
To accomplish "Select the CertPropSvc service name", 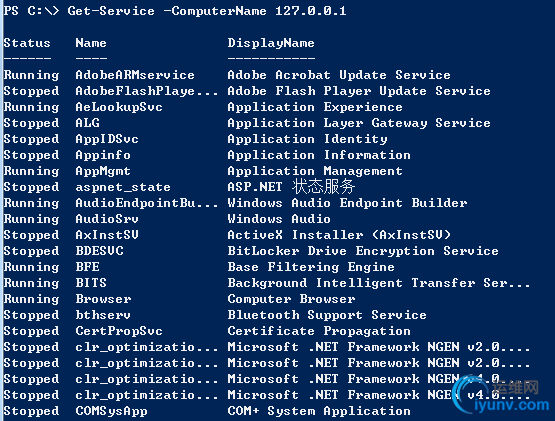I will click(x=119, y=331).
